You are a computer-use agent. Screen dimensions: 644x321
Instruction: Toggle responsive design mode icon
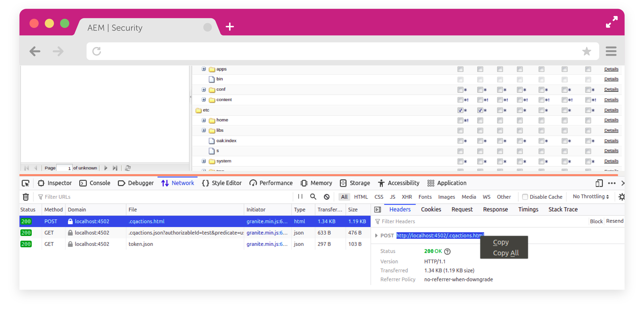tap(599, 183)
